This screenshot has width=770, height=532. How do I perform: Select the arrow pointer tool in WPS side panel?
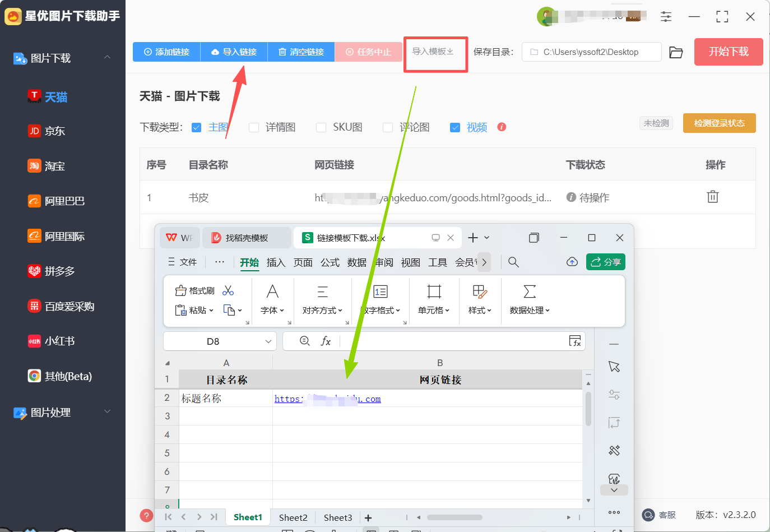click(x=614, y=367)
